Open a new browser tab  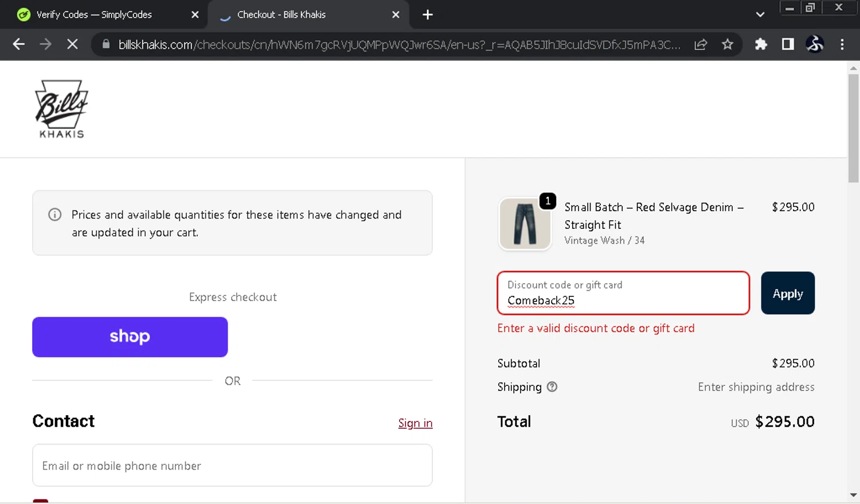428,15
